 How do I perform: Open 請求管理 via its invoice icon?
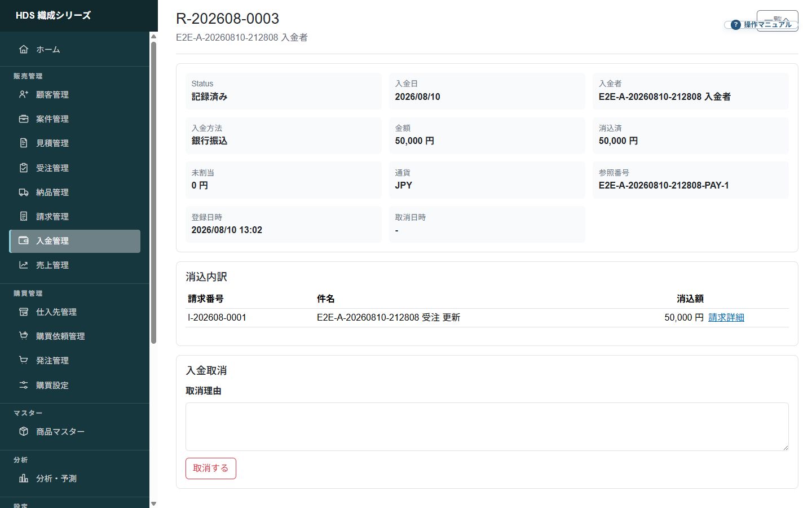coord(24,217)
